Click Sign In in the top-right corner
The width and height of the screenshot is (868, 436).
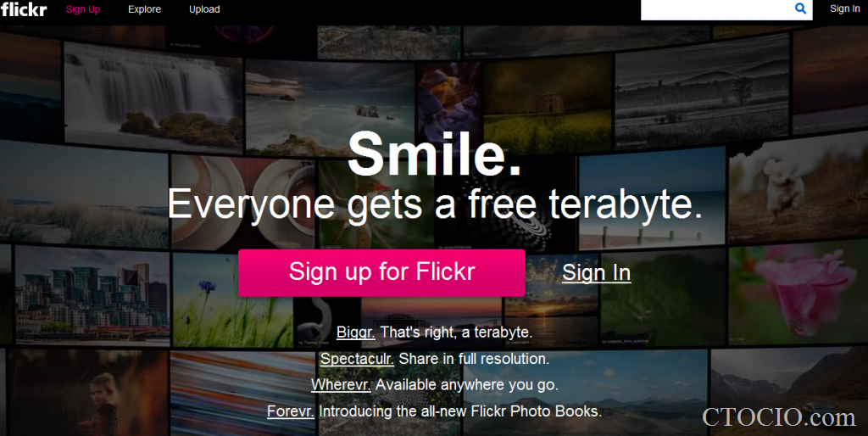845,8
